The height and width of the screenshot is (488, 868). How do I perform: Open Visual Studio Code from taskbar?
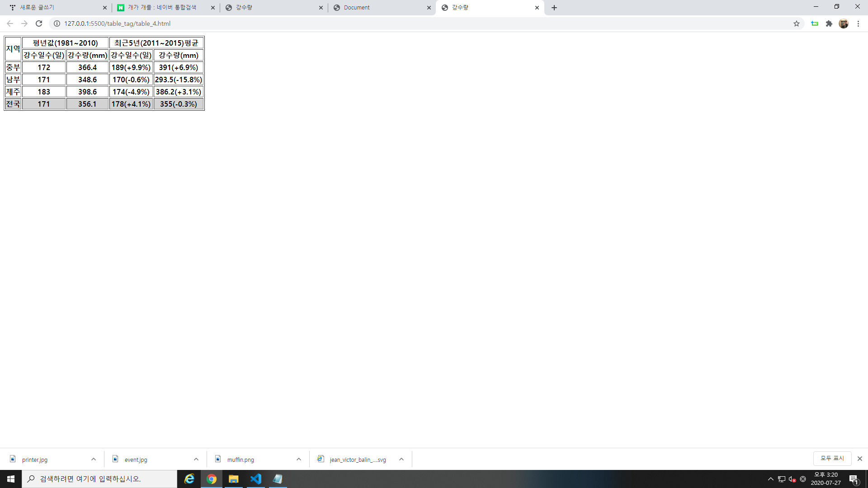coord(256,479)
